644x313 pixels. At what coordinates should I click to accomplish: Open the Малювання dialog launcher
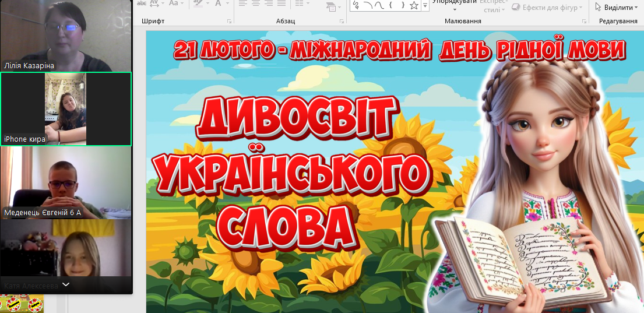[x=584, y=20]
